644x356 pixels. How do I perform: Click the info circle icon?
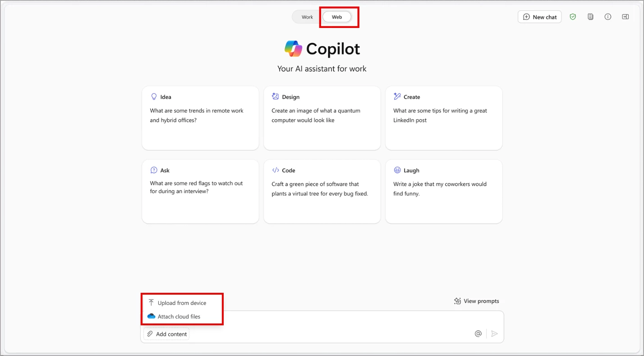tap(608, 17)
